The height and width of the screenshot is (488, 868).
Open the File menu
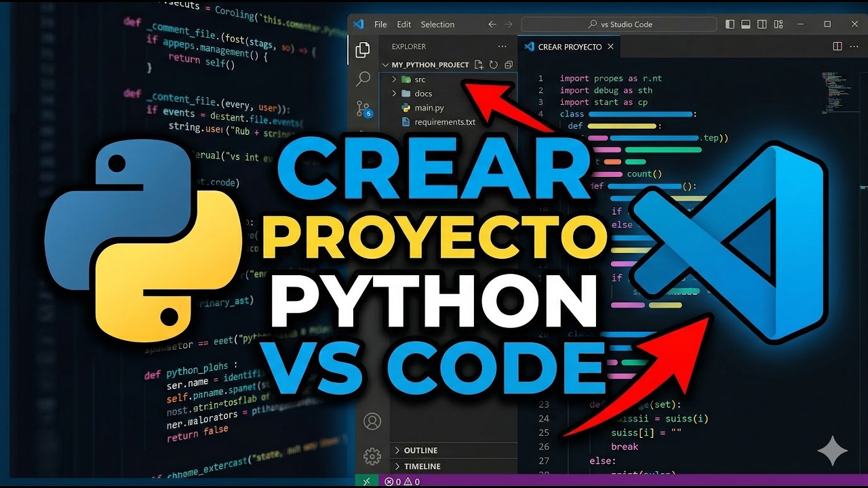pos(380,24)
